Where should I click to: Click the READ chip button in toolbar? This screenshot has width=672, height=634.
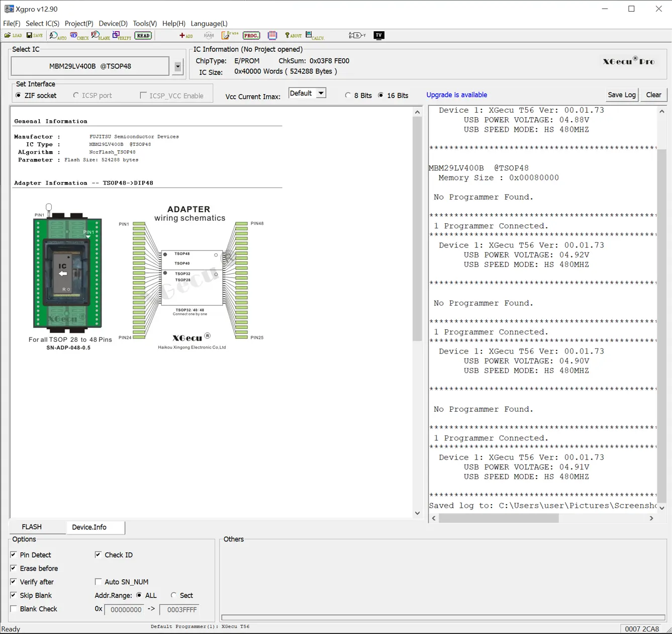pos(143,36)
